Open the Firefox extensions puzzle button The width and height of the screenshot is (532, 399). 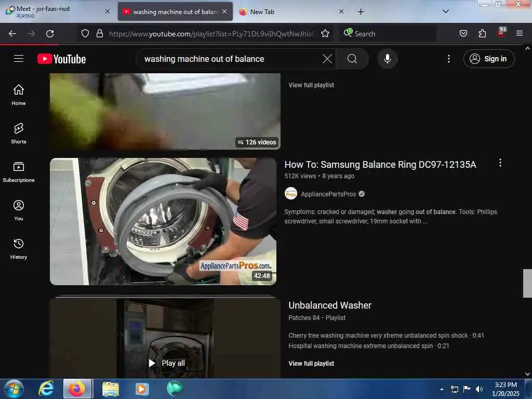tap(482, 33)
